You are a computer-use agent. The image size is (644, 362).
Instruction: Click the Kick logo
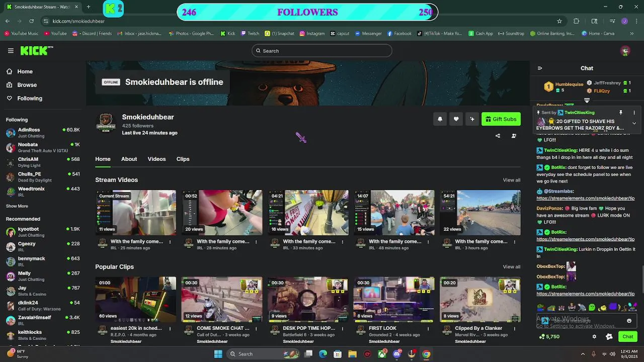pyautogui.click(x=36, y=50)
